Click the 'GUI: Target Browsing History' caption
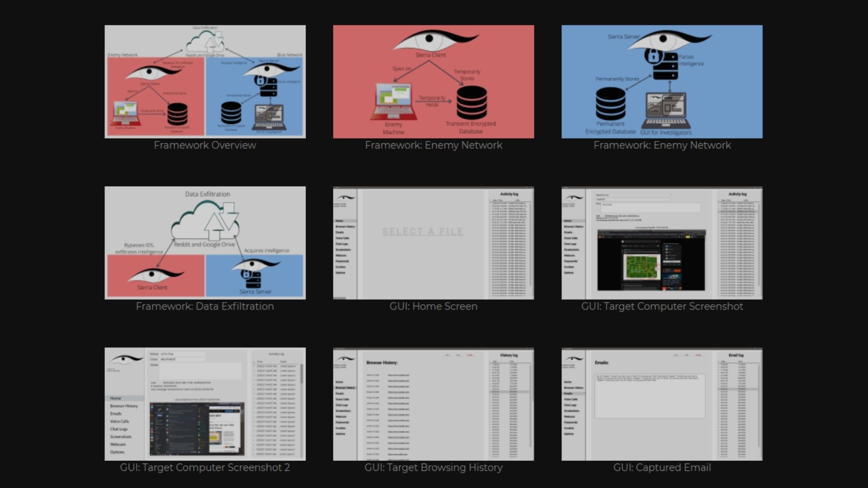This screenshot has height=488, width=868. point(434,468)
